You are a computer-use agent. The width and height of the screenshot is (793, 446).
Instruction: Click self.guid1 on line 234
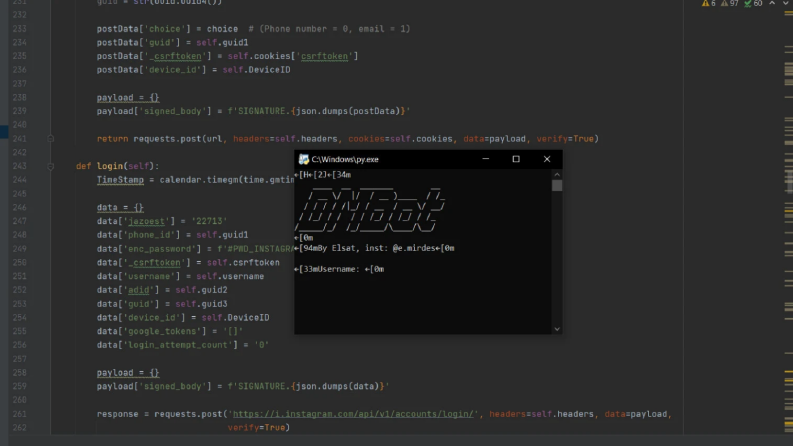pos(223,42)
